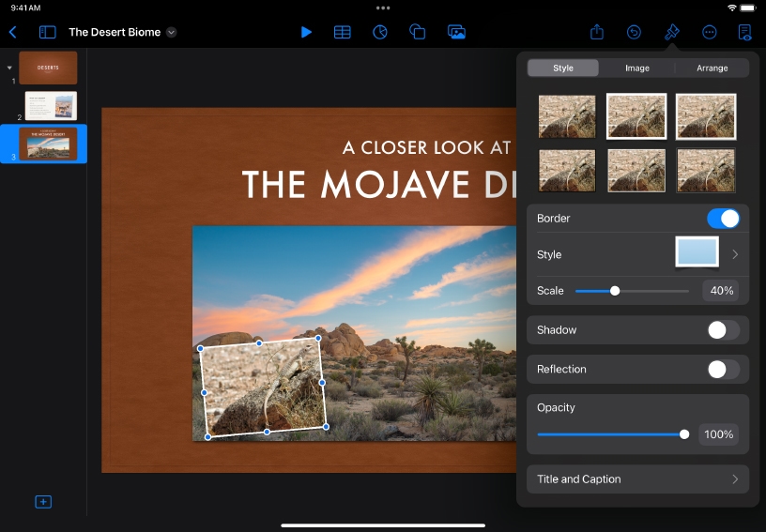Switch to the Style tab
This screenshot has width=766, height=532.
tap(563, 68)
